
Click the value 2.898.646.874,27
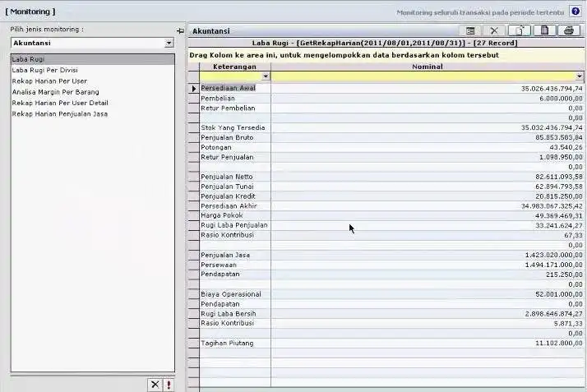click(554, 314)
